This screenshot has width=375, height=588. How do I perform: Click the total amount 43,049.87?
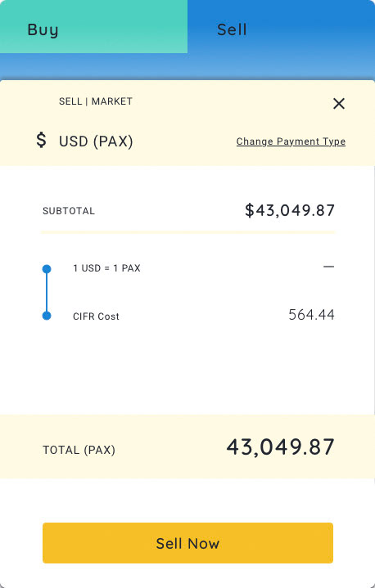pyautogui.click(x=280, y=447)
